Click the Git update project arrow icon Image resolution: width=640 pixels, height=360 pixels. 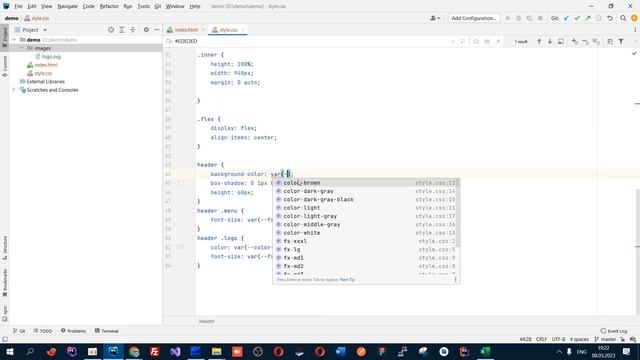[x=566, y=18]
